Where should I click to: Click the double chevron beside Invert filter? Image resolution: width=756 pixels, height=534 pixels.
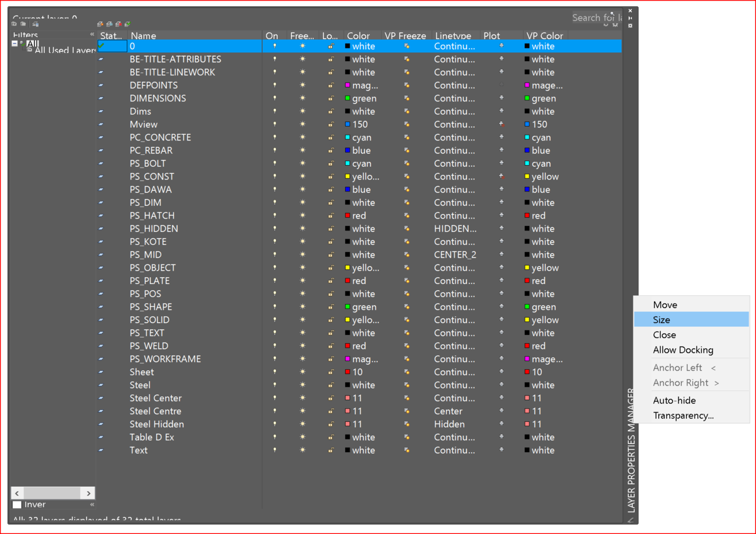[x=92, y=504]
